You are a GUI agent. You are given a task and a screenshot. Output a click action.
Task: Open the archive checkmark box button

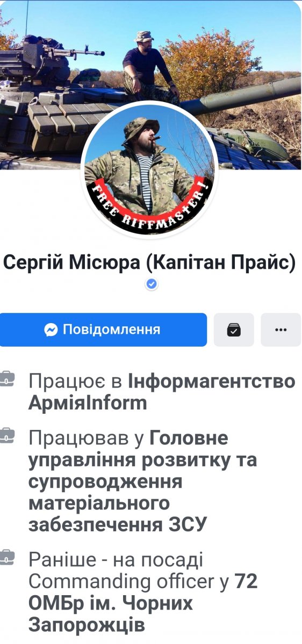pos(234,330)
